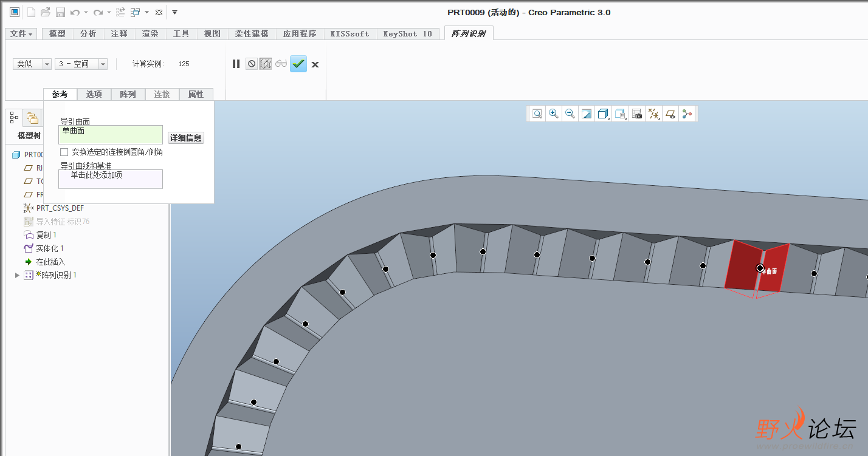Click the redo arrow icon
The image size is (868, 456).
point(98,12)
